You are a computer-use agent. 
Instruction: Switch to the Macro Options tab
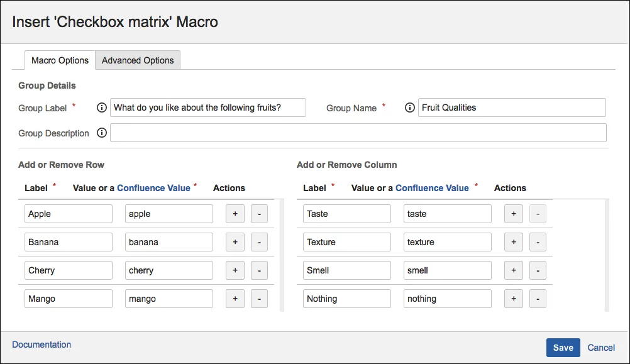pos(60,60)
